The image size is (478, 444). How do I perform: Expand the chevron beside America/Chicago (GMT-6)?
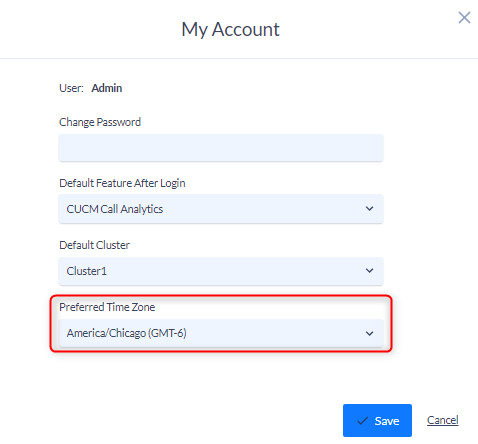[x=369, y=333]
